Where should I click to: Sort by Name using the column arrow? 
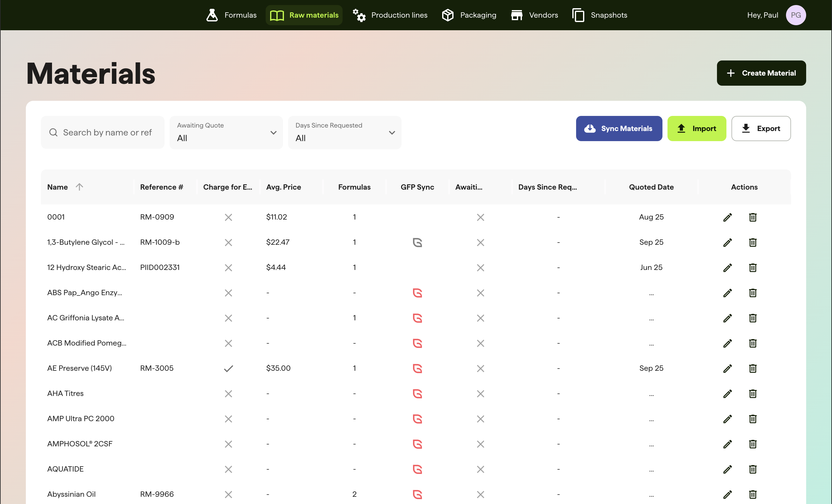(x=80, y=187)
